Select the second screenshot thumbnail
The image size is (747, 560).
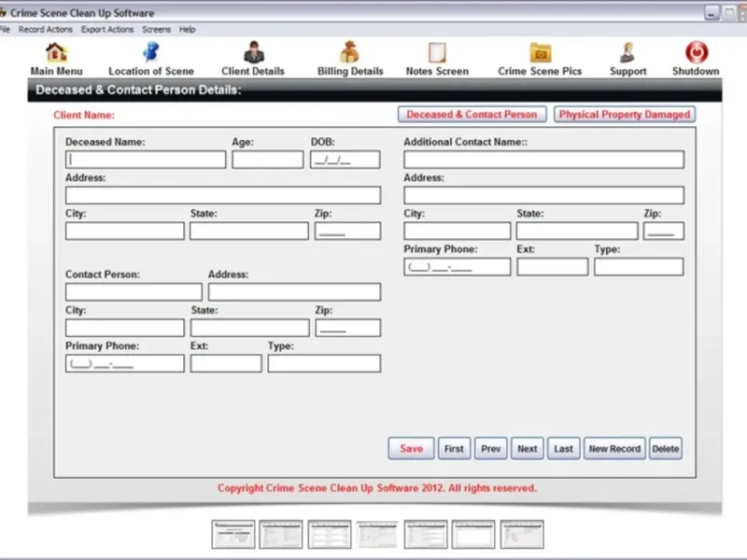pyautogui.click(x=281, y=534)
